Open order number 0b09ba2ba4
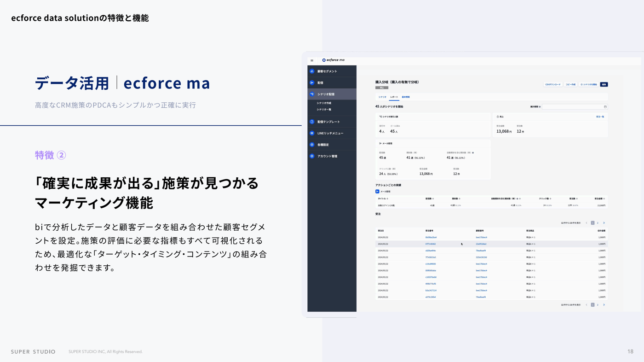 tap(431, 238)
